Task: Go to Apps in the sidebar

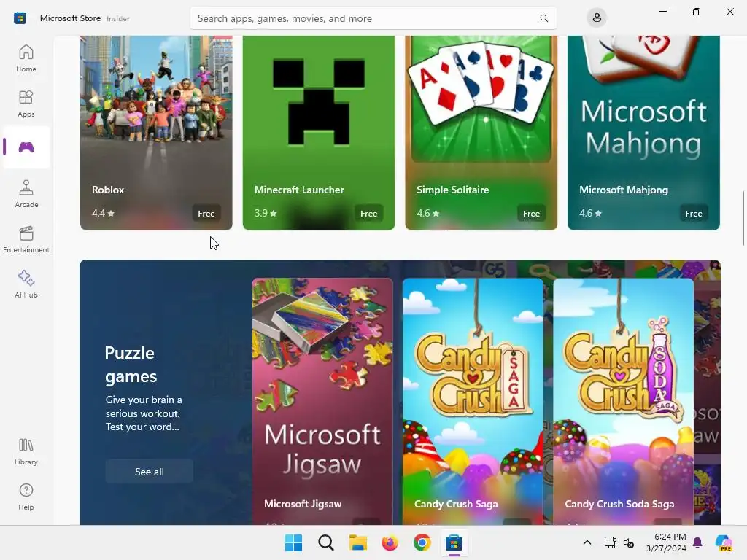Action: (x=26, y=104)
